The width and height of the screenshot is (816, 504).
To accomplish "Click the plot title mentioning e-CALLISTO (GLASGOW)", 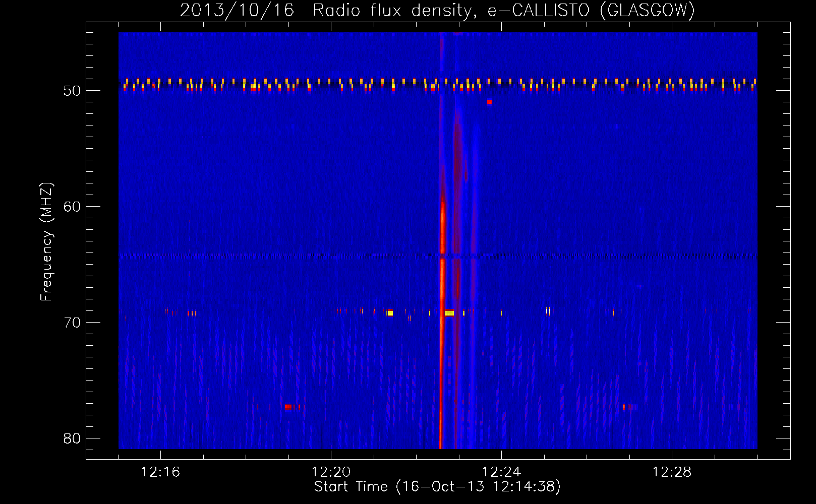I will [437, 10].
